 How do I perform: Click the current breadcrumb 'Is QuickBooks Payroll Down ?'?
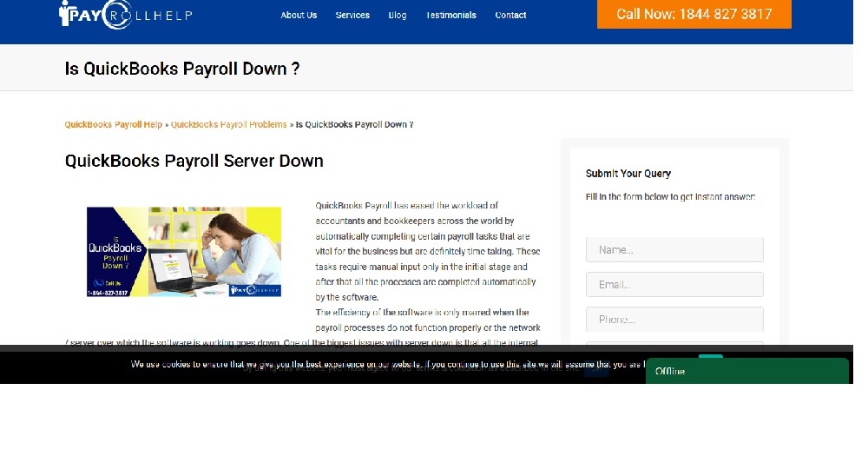[x=354, y=125]
